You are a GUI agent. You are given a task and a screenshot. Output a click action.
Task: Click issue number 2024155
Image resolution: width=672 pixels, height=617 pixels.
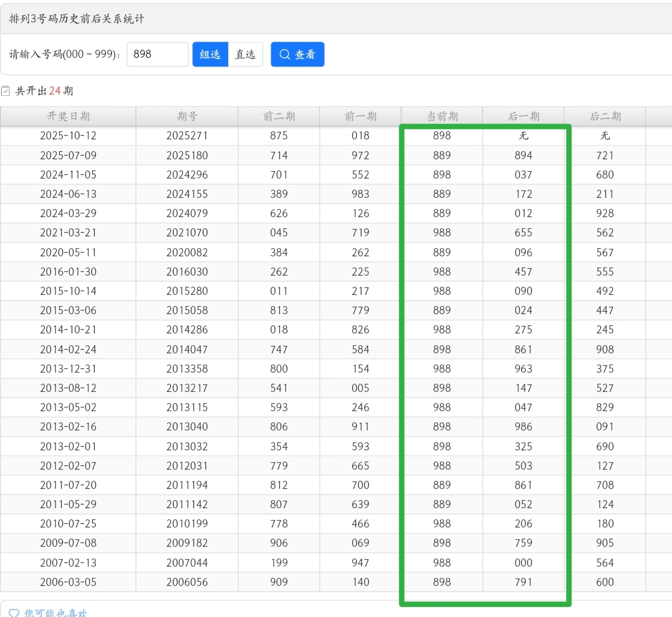pos(187,193)
